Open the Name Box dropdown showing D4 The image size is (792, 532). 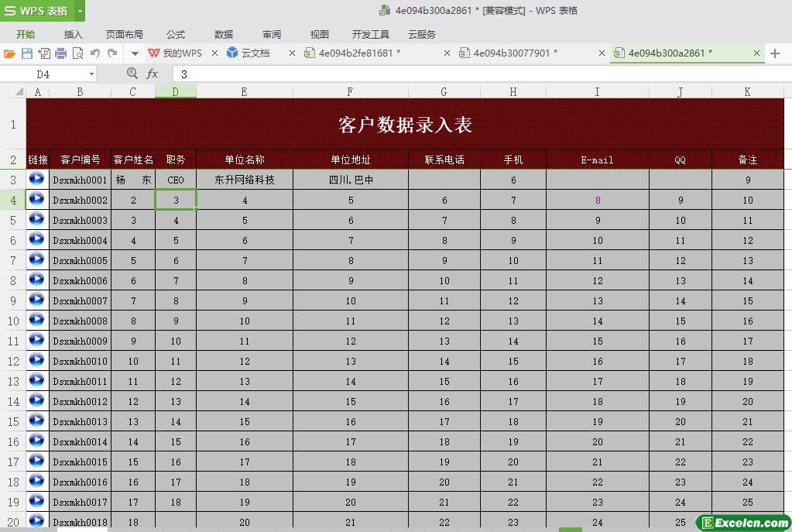pyautogui.click(x=91, y=74)
